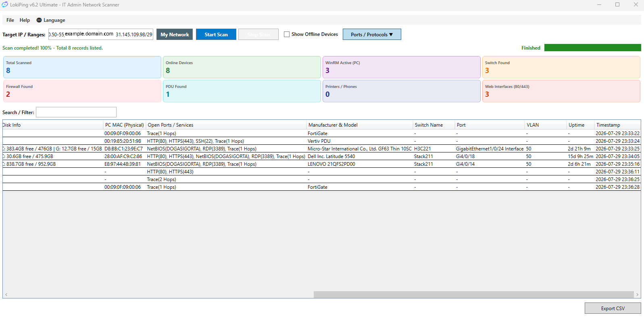644x317 pixels.
Task: Select the timestamp 2026-07-29 23:33:22
Action: click(x=618, y=133)
